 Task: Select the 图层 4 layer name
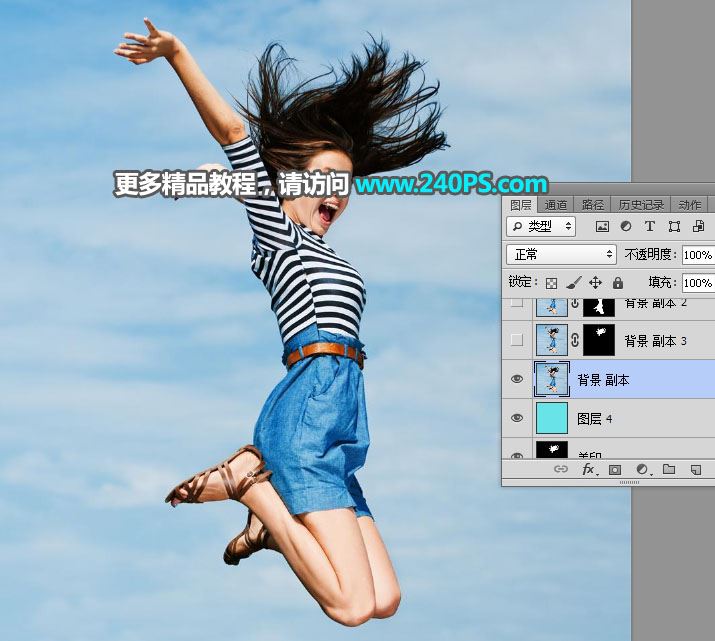595,419
